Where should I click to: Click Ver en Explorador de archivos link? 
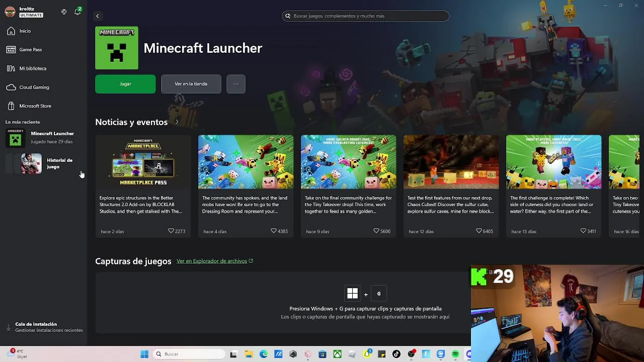point(215,261)
